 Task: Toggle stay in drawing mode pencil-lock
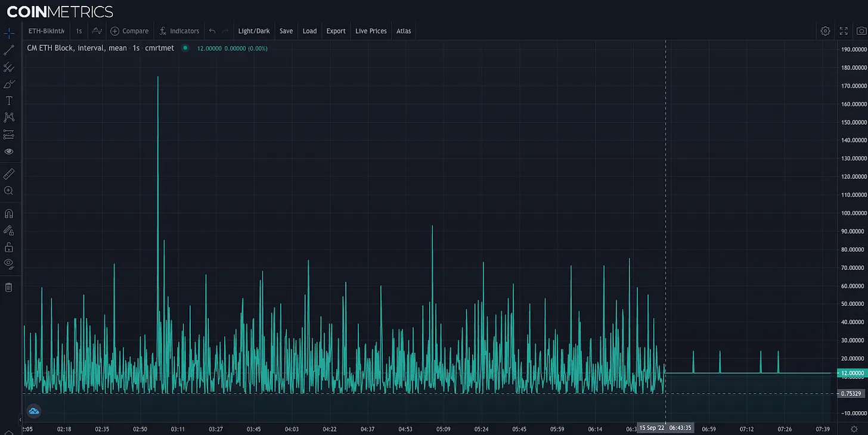9,230
